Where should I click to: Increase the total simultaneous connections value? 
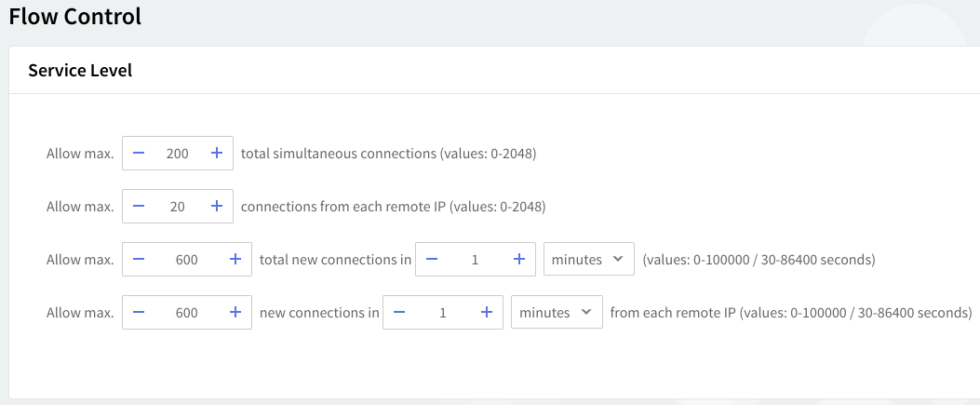pyautogui.click(x=216, y=154)
